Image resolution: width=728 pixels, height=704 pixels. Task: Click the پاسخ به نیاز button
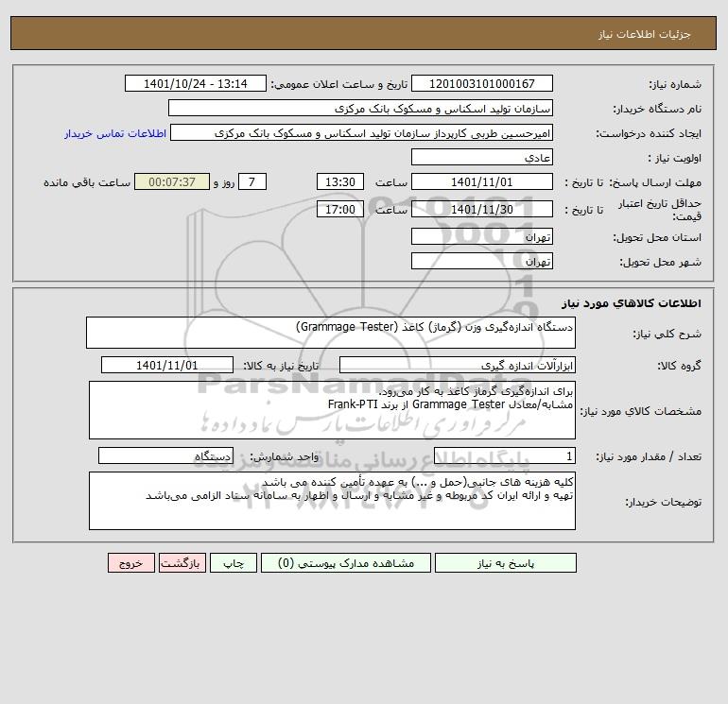[506, 563]
